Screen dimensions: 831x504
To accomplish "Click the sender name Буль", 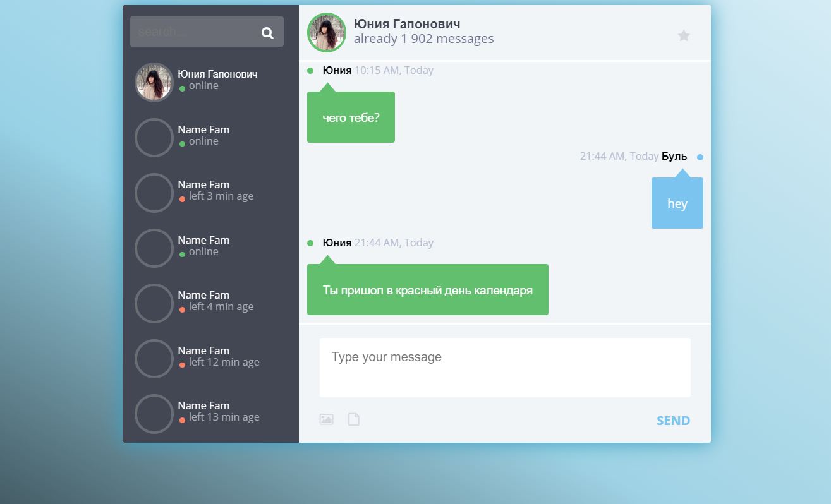I will [674, 156].
